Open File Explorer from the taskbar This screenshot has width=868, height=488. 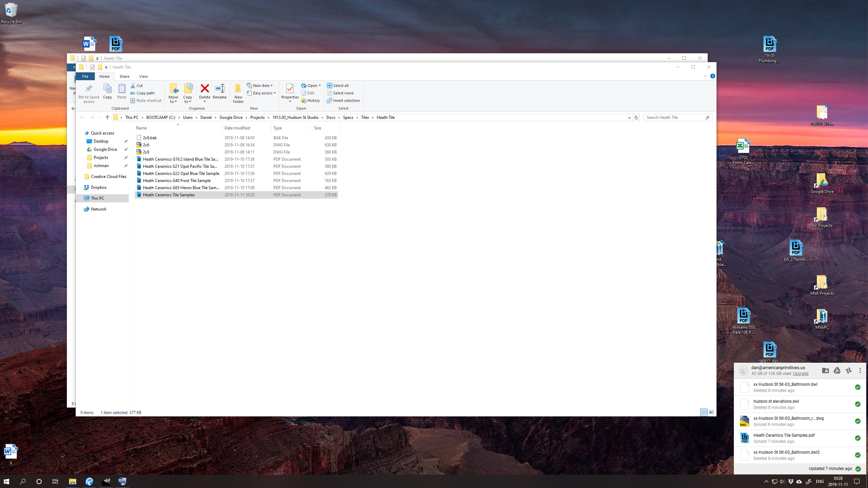point(72,481)
